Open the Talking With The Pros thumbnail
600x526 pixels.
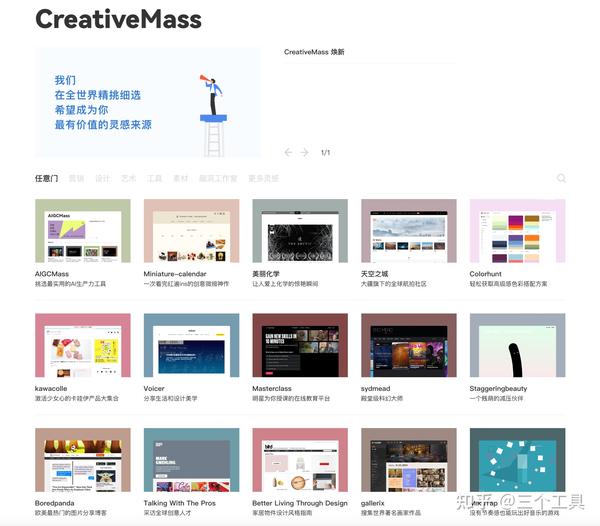(x=191, y=460)
